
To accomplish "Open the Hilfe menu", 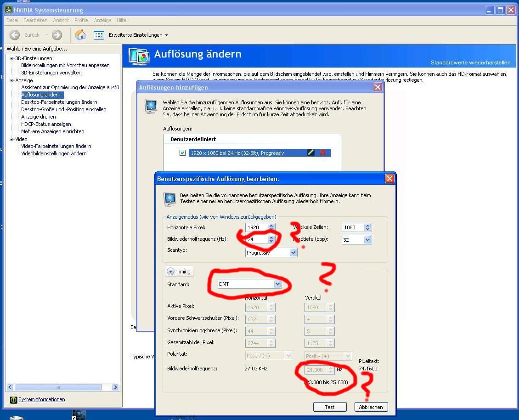I will coord(121,20).
